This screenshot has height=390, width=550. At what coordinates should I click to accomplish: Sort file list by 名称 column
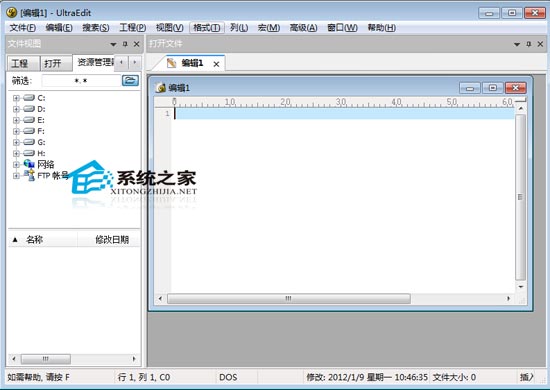click(x=42, y=240)
